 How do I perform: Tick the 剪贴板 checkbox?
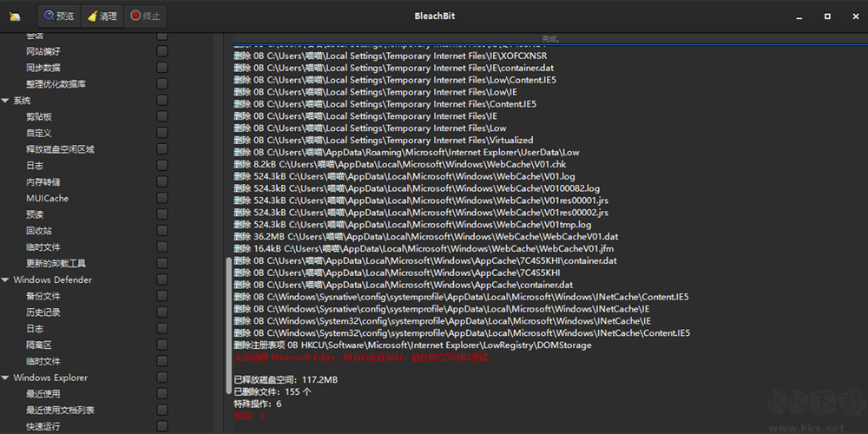tap(162, 116)
